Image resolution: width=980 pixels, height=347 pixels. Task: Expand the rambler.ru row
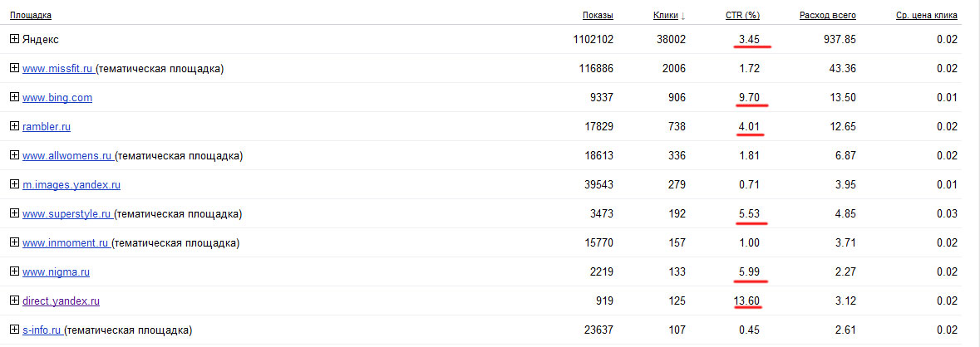(x=14, y=126)
